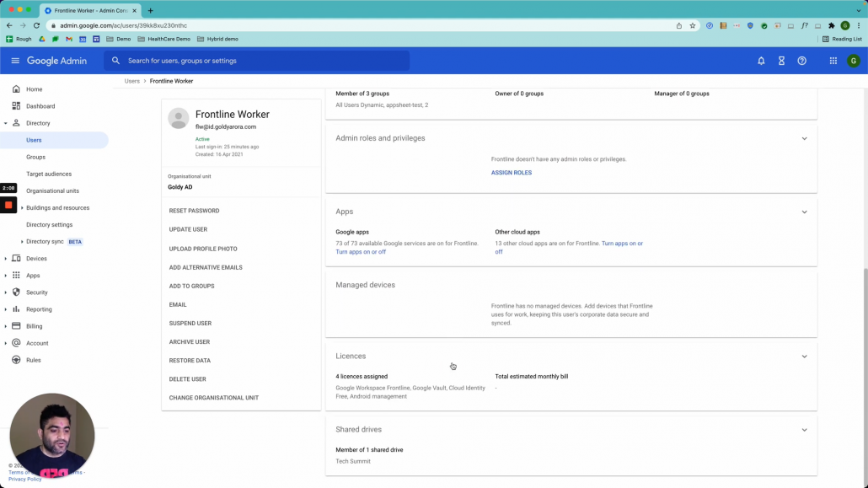Expand the Devices sidebar section

tap(6, 259)
